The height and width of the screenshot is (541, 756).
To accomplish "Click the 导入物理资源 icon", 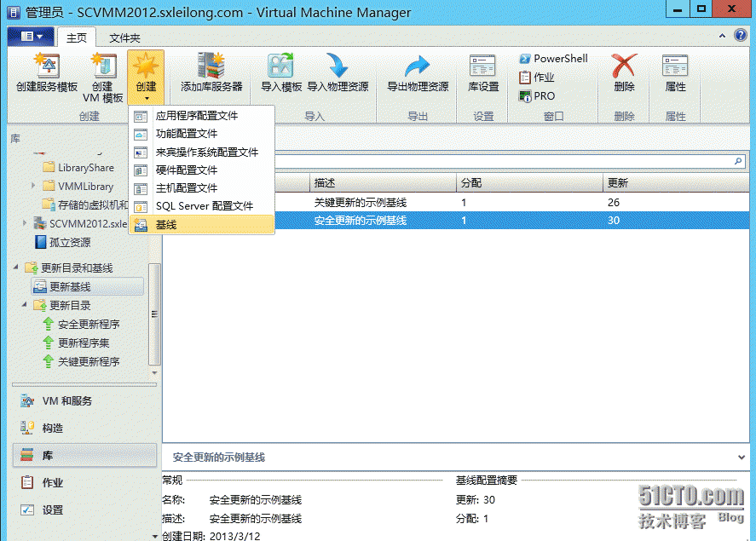I will click(338, 73).
